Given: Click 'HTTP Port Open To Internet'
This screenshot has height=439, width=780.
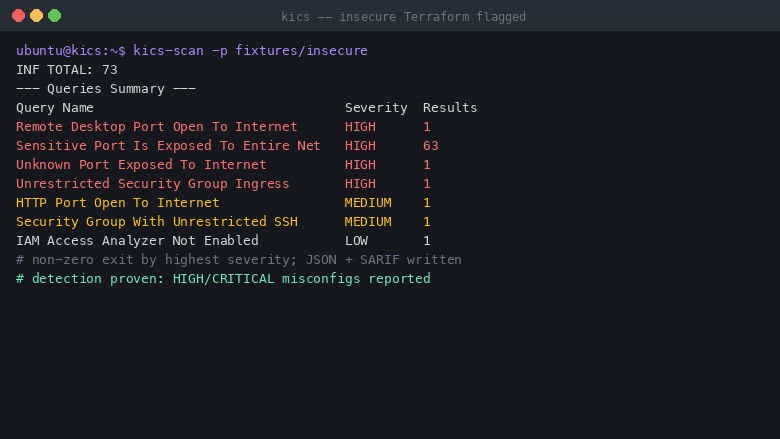Looking at the screenshot, I should coord(117,202).
